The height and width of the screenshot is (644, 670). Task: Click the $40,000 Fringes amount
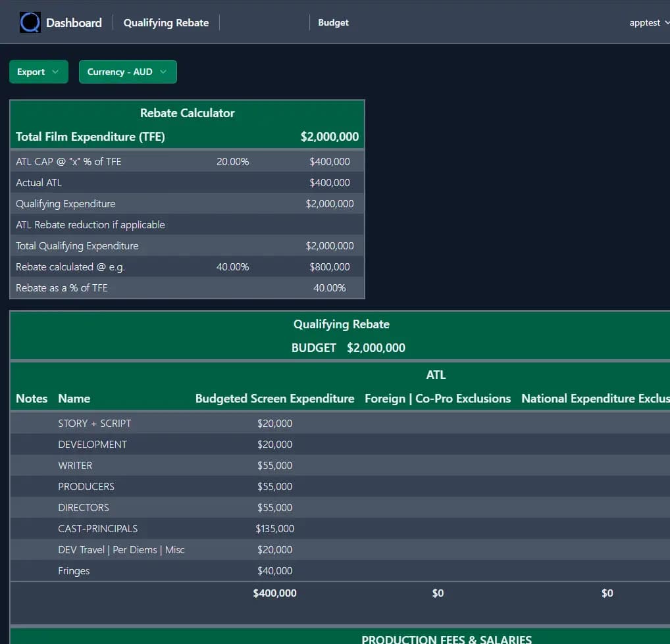click(274, 571)
